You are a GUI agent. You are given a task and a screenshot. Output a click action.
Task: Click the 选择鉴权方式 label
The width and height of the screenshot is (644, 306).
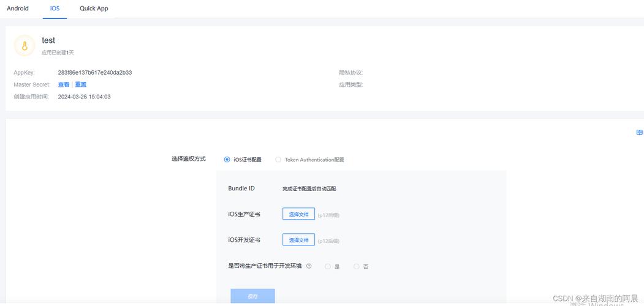189,159
